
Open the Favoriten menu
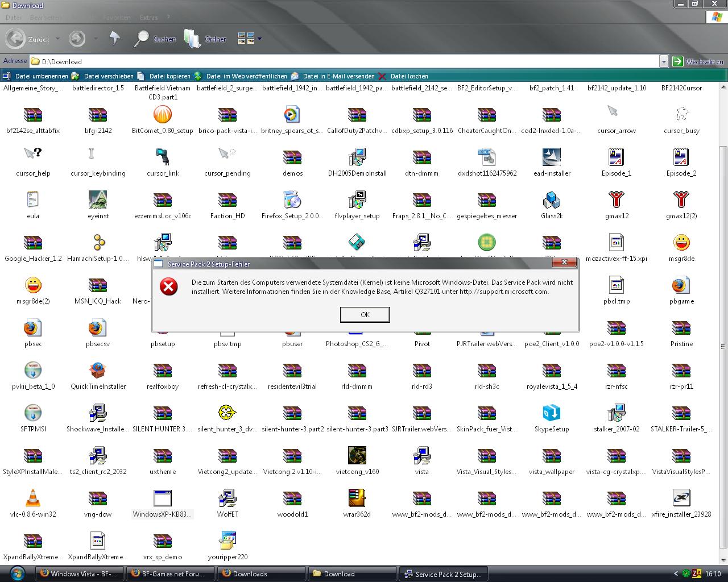pos(117,18)
